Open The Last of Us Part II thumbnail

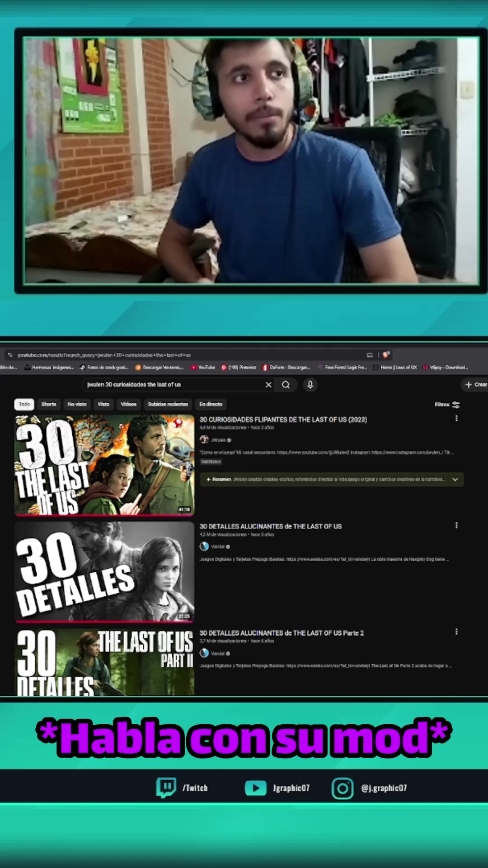point(104,662)
